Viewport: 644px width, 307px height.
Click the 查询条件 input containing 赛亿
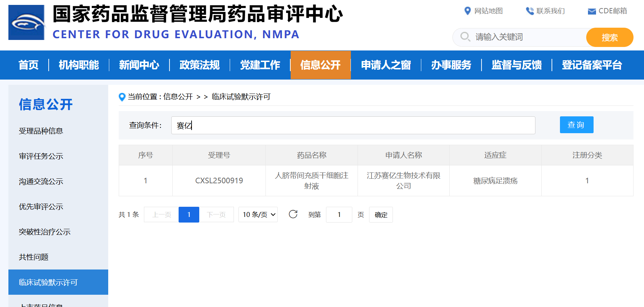tap(353, 125)
